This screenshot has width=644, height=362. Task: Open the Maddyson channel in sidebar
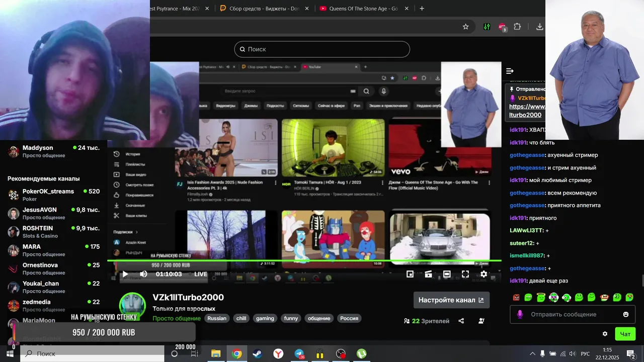tap(53, 151)
